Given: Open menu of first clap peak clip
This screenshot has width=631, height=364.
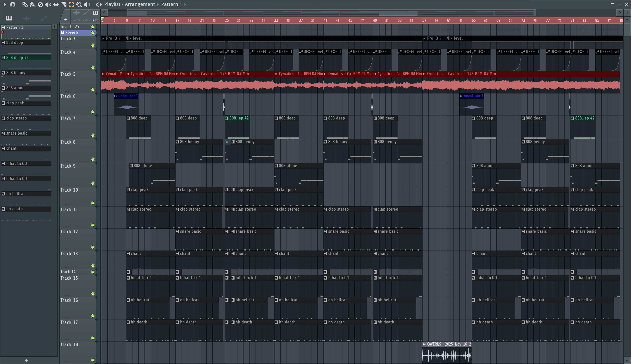Looking at the screenshot, I should [128, 190].
